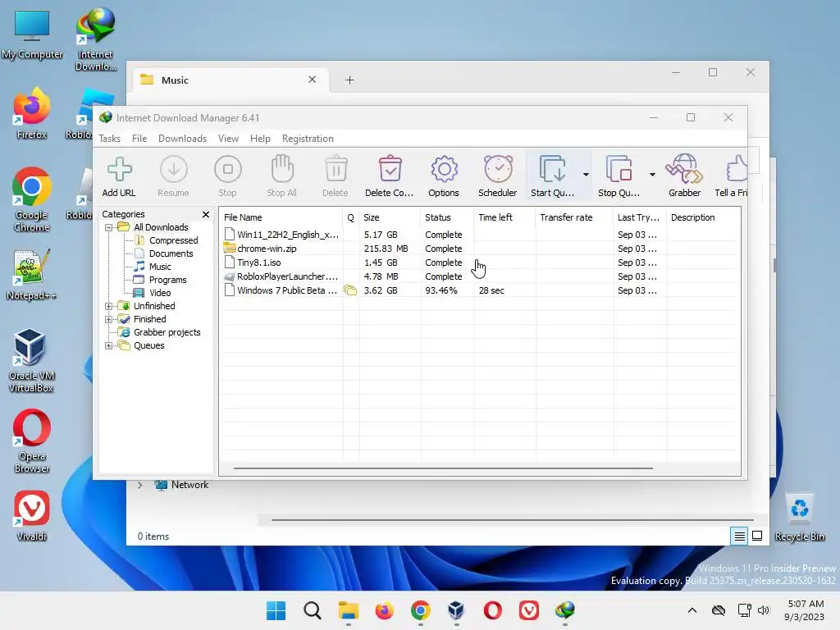Open Opera from taskbar

[x=492, y=610]
